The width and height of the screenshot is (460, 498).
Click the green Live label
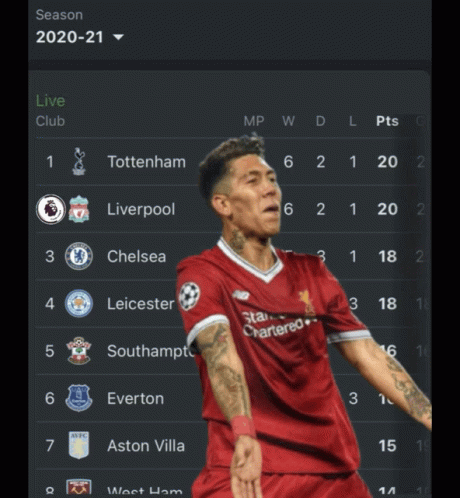[x=50, y=101]
